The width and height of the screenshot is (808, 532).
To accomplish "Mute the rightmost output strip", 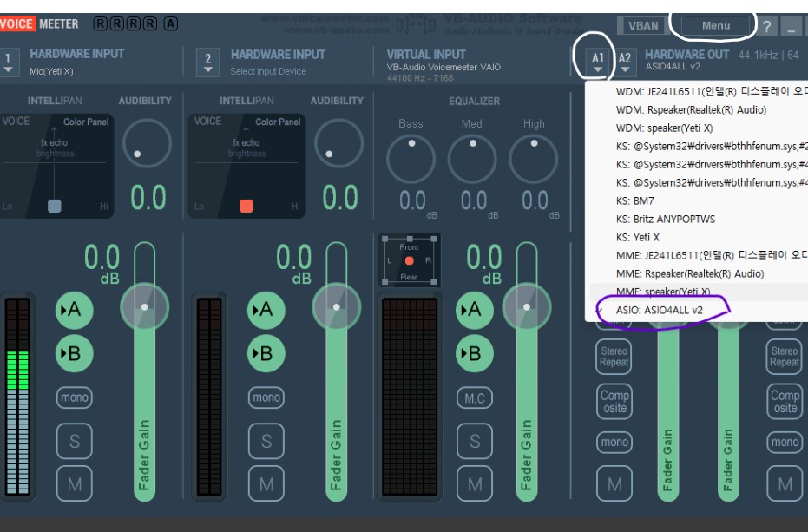I will pos(785,484).
